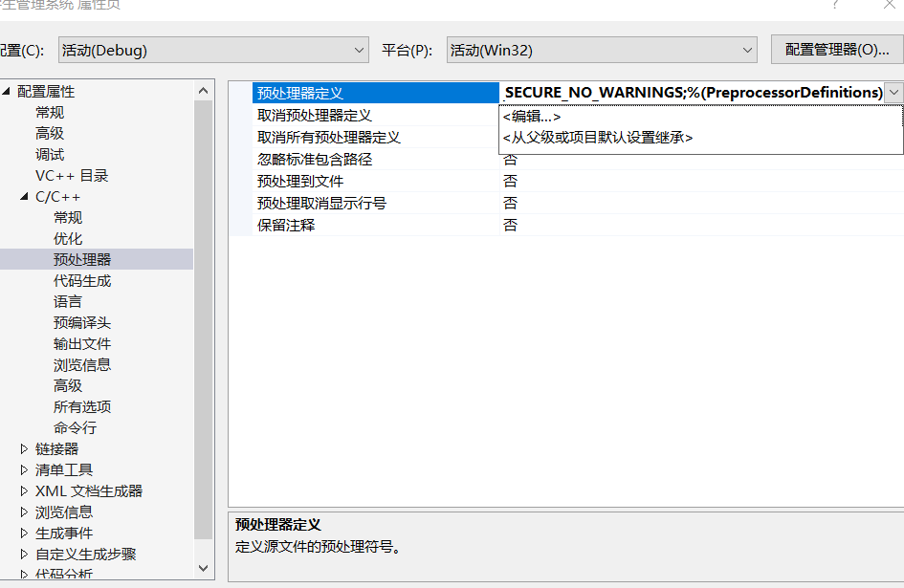The height and width of the screenshot is (588, 904).
Task: Select 常规 under C/C++
Action: 68,217
